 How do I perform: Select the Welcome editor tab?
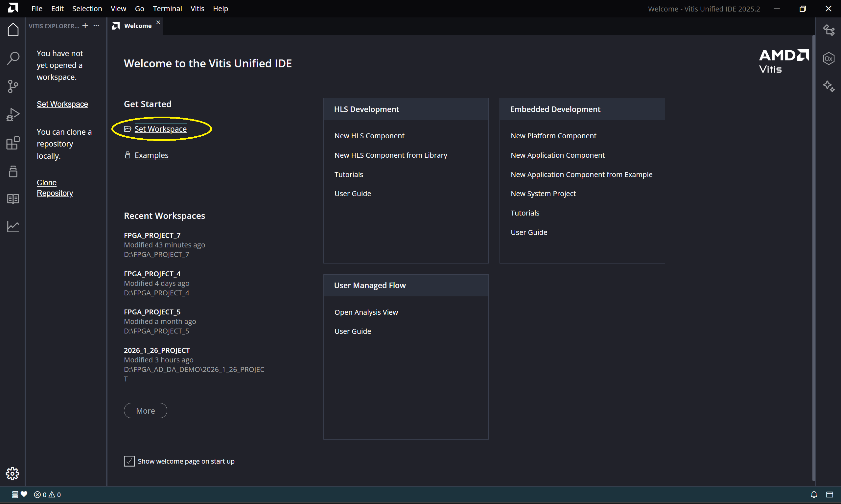[x=136, y=26]
